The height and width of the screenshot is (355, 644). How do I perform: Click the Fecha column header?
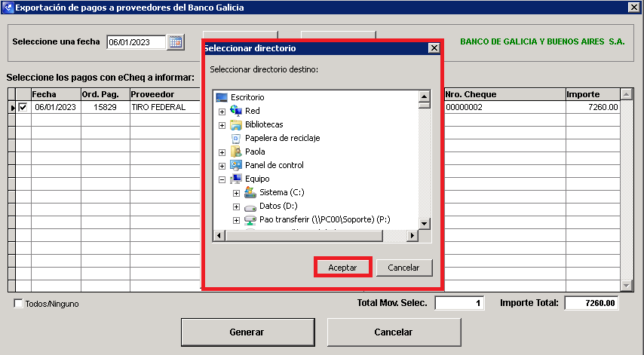pyautogui.click(x=57, y=94)
